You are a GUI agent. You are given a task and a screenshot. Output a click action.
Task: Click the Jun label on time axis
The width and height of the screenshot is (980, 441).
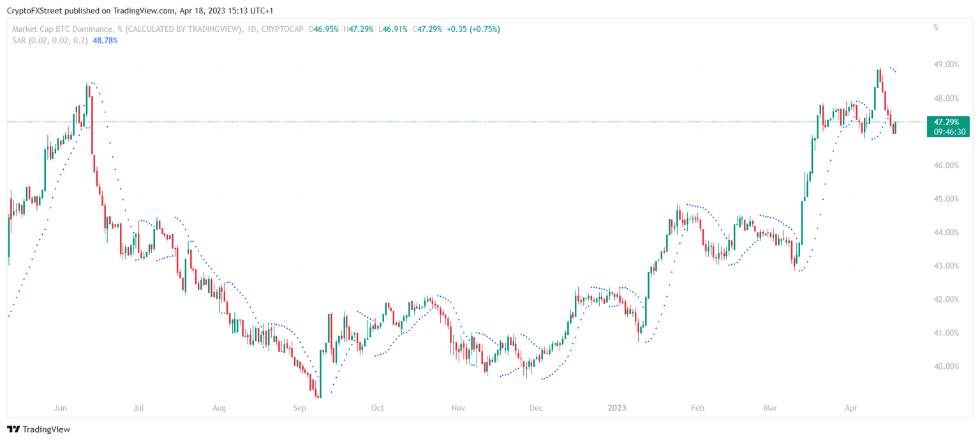[x=61, y=407]
